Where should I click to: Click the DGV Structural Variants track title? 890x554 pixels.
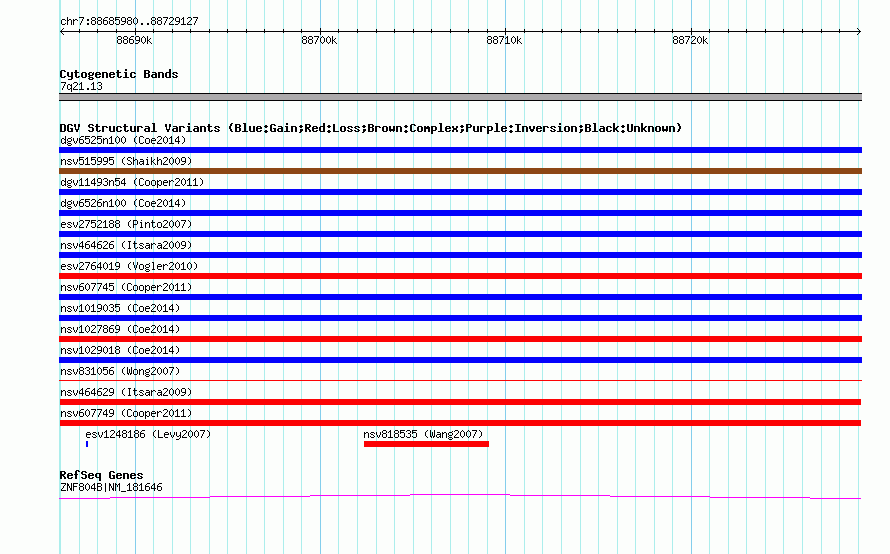click(x=371, y=128)
